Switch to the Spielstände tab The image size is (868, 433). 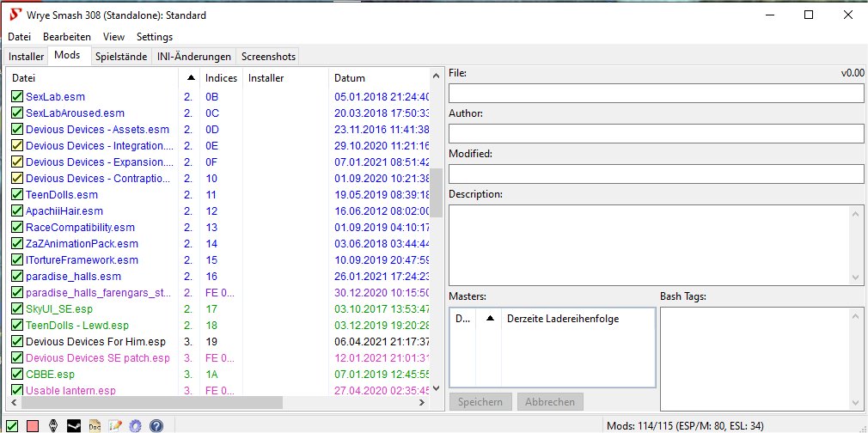[121, 57]
